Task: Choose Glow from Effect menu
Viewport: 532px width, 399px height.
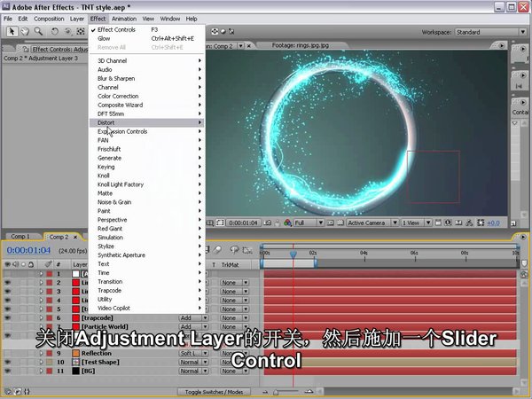Action: pos(146,38)
